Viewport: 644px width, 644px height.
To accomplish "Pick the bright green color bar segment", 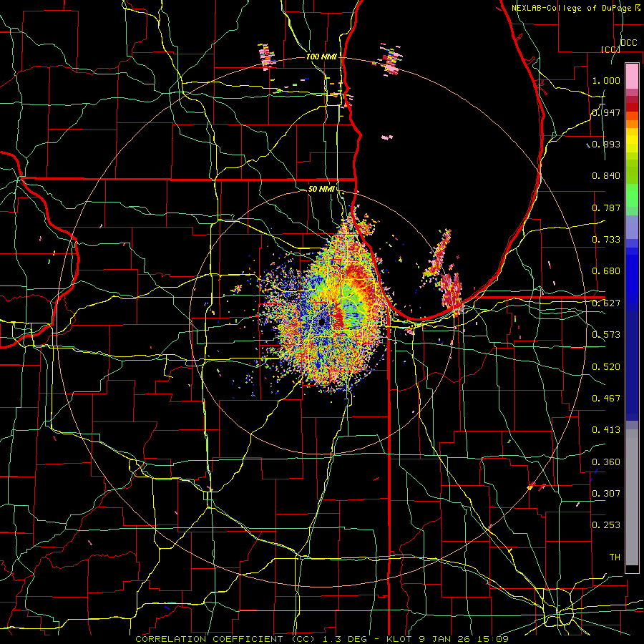I will click(632, 195).
